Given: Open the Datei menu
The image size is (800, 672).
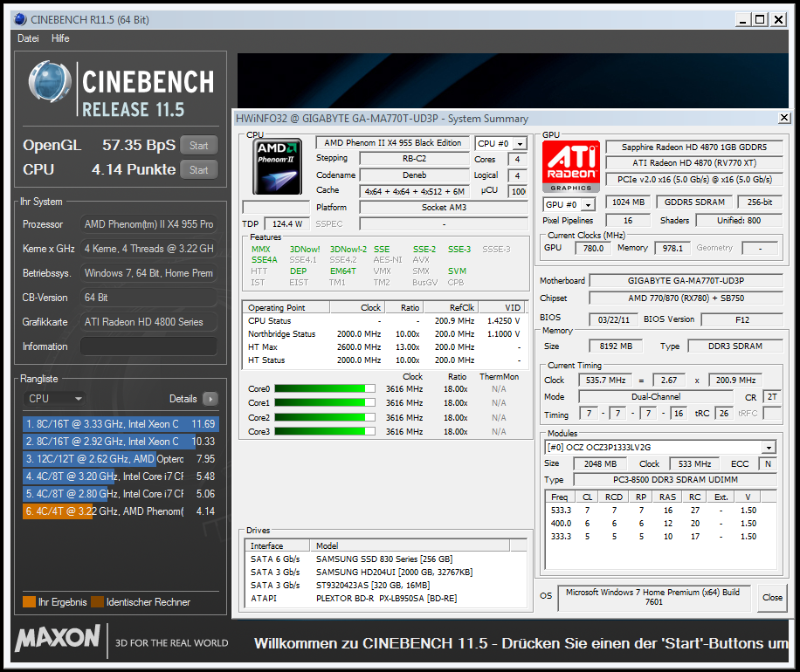Looking at the screenshot, I should tap(28, 38).
